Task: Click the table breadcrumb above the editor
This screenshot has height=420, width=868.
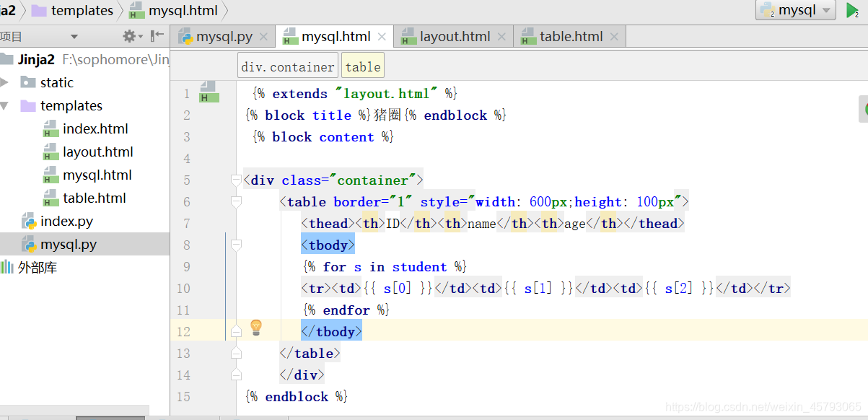Action: click(362, 65)
